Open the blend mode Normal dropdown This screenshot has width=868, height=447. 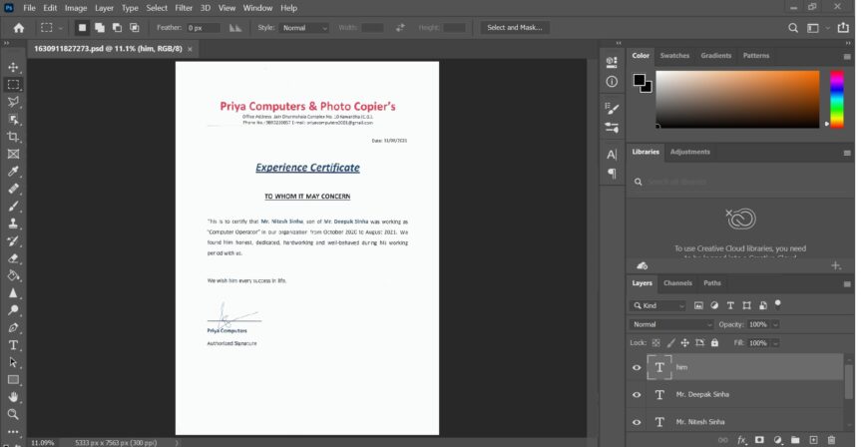click(x=670, y=324)
